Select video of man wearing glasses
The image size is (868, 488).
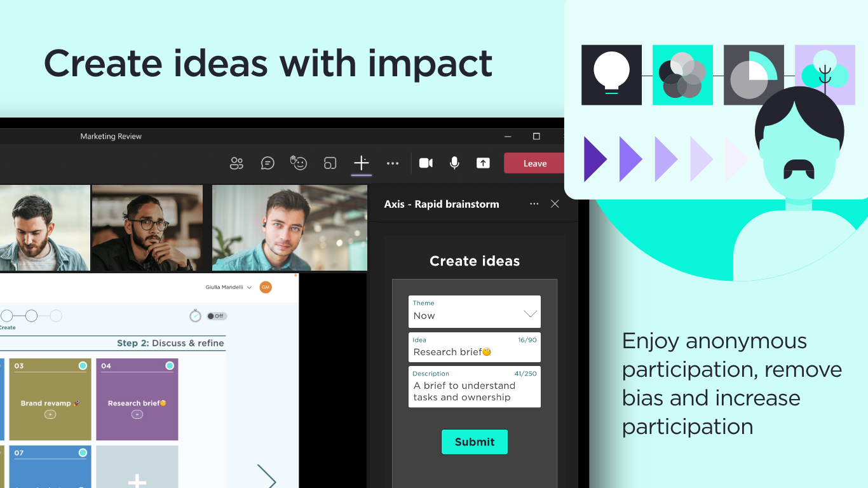pos(147,228)
